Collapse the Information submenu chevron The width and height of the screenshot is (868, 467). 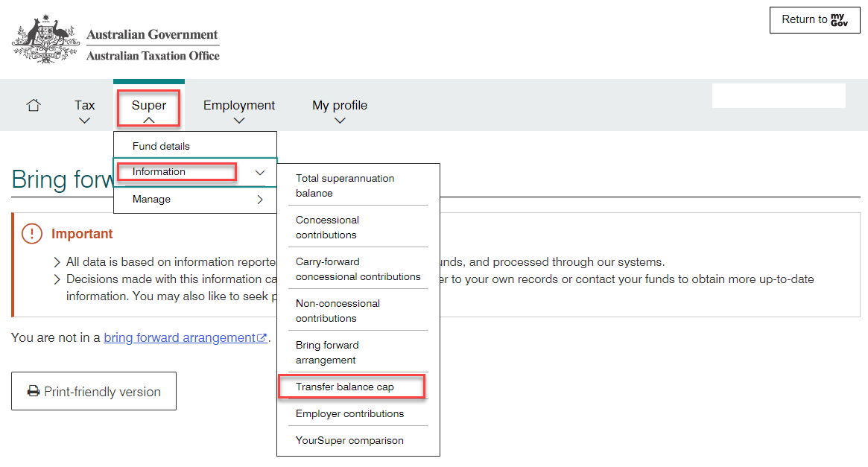click(260, 172)
